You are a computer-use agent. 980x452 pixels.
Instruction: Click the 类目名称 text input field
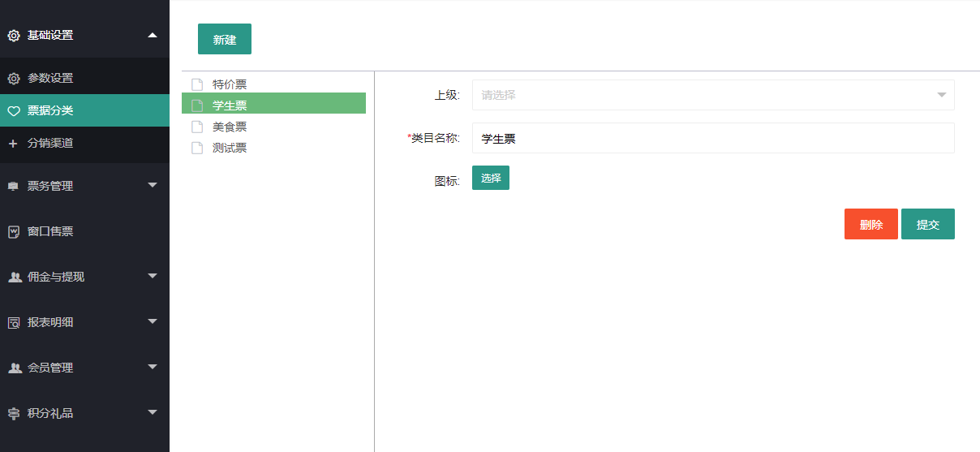[x=712, y=138]
